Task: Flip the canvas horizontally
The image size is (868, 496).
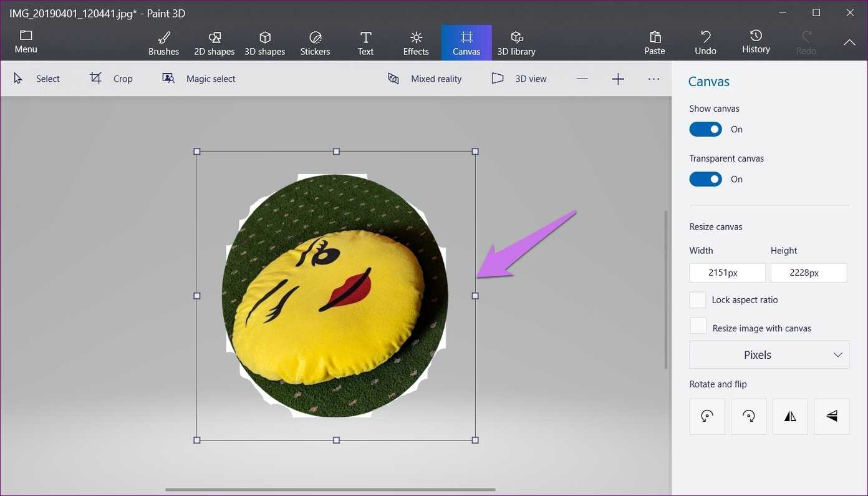Action: click(790, 416)
